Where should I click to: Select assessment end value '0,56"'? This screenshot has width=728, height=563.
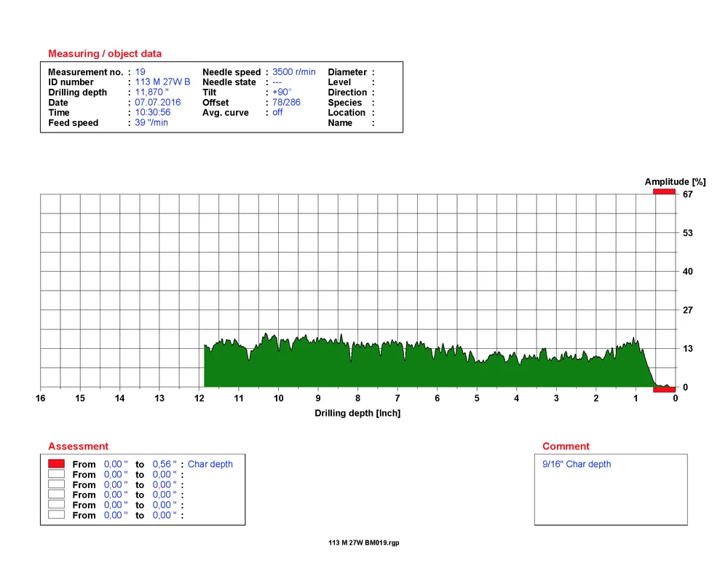pos(165,464)
